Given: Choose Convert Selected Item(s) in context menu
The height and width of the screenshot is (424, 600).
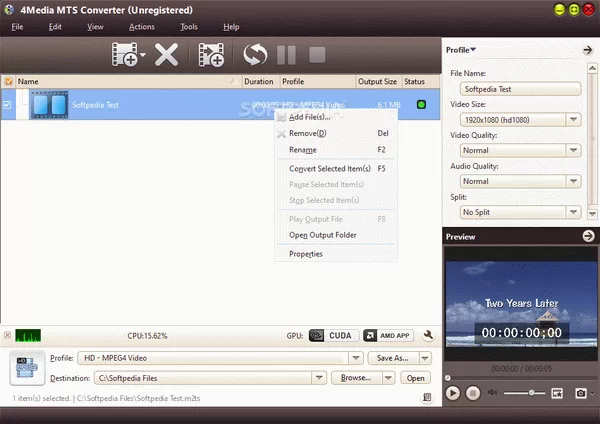Looking at the screenshot, I should click(x=336, y=169).
